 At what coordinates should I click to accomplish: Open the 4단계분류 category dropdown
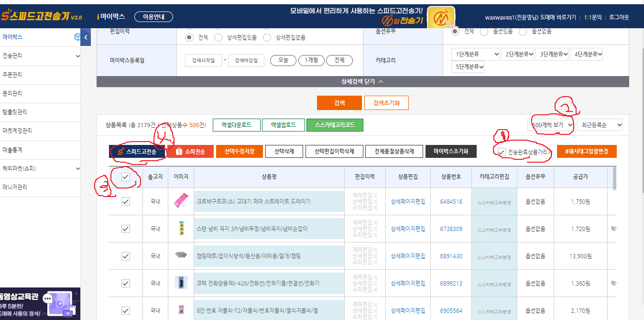(x=587, y=54)
